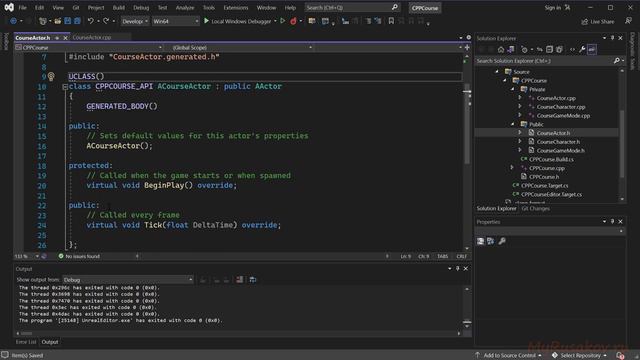Click the Property Pages wrench in Properties panel
The height and width of the screenshot is (360, 640).
coord(502,241)
